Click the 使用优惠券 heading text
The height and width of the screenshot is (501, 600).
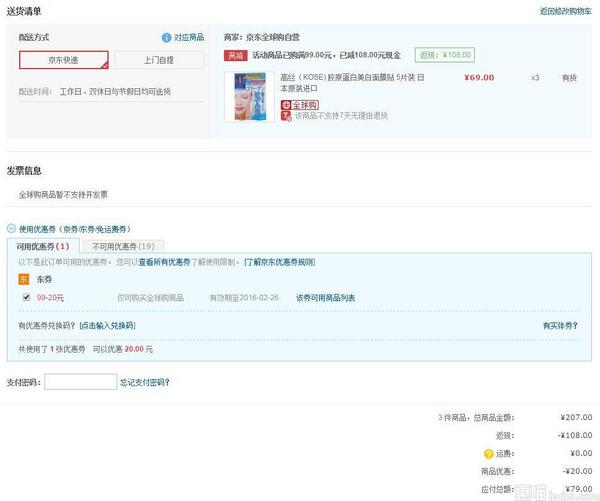(75, 229)
